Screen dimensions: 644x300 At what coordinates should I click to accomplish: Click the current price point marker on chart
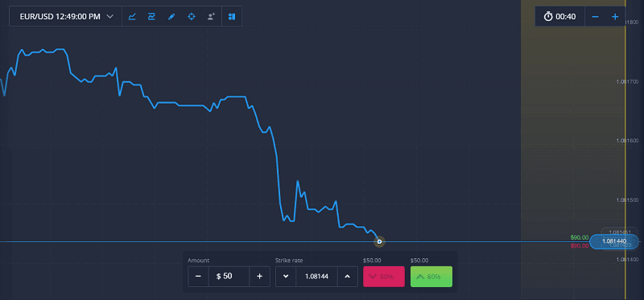[x=379, y=242]
